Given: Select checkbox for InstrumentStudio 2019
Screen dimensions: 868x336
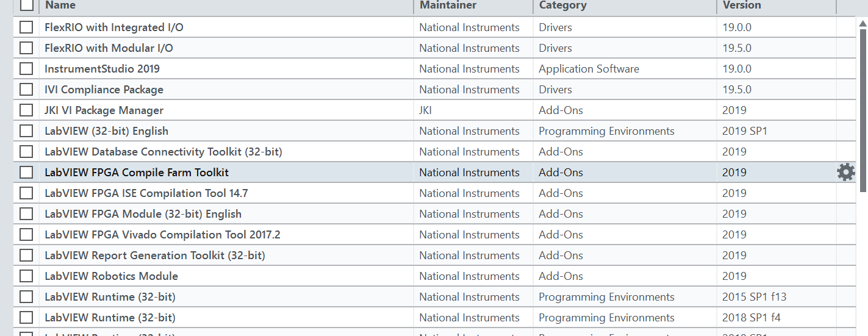Looking at the screenshot, I should (x=26, y=69).
